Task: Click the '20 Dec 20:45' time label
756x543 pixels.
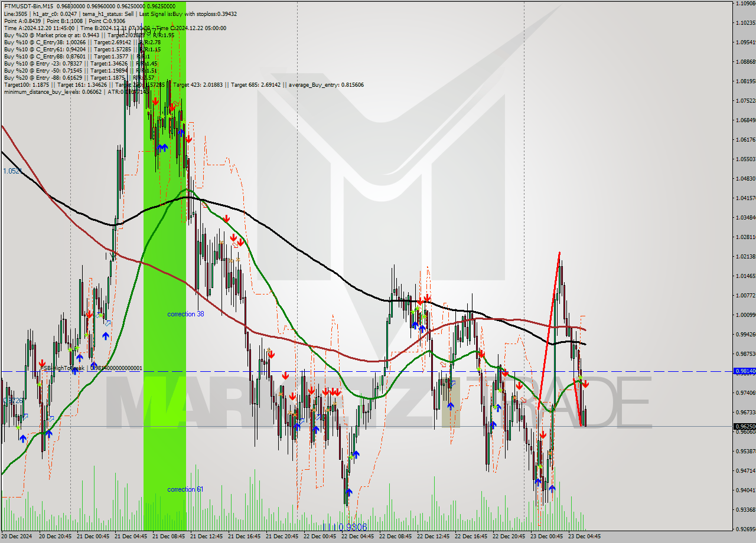Action: coord(56,537)
